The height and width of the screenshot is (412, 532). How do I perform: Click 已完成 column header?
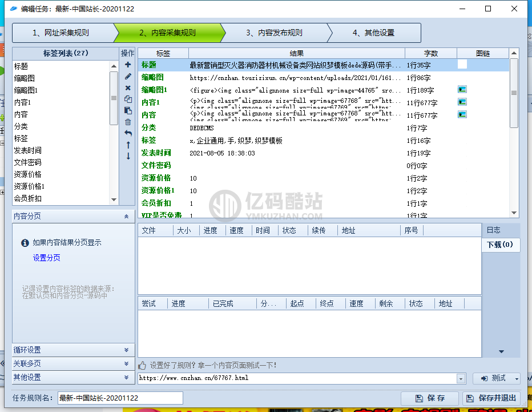pyautogui.click(x=232, y=303)
